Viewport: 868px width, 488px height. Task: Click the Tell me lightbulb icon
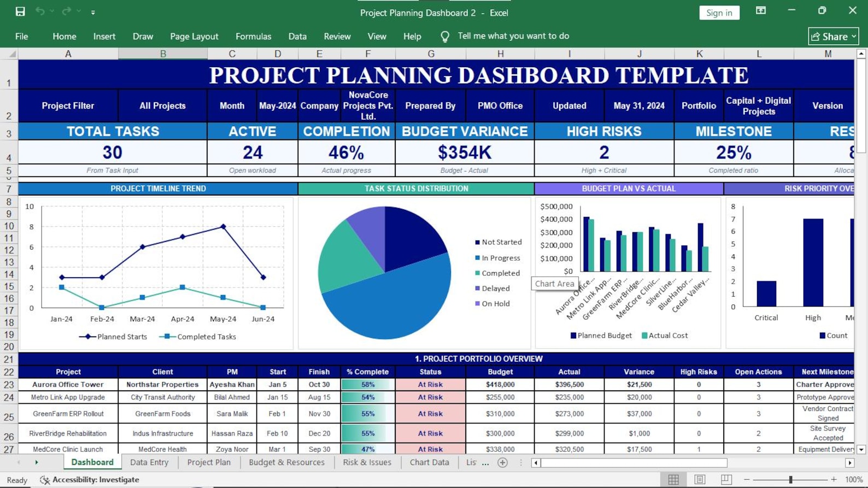click(445, 37)
